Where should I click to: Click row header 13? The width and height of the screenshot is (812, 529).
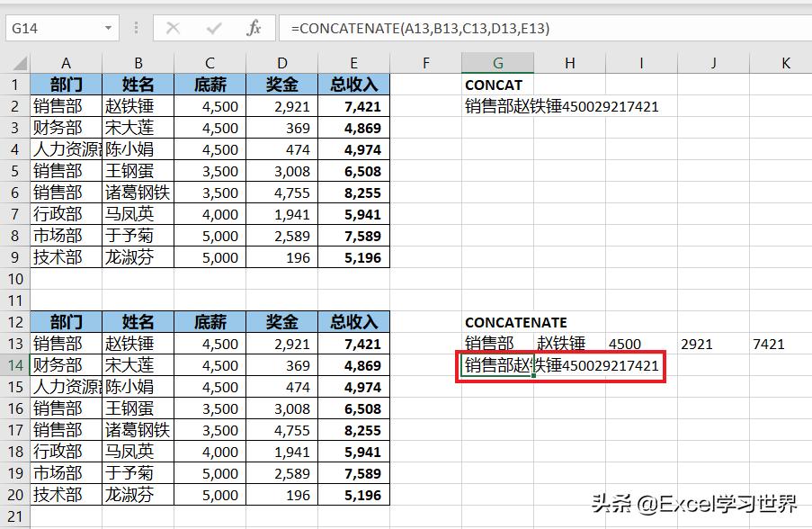click(16, 344)
